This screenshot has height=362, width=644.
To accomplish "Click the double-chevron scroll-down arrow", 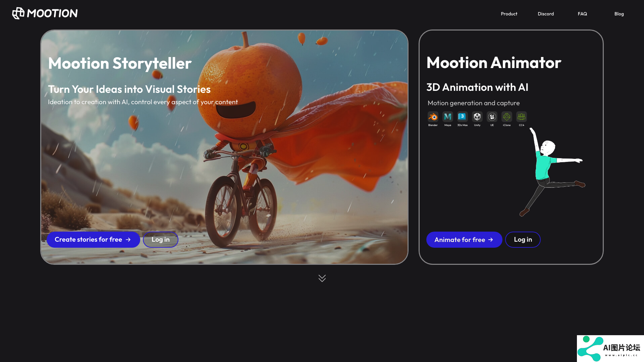I will 322,278.
